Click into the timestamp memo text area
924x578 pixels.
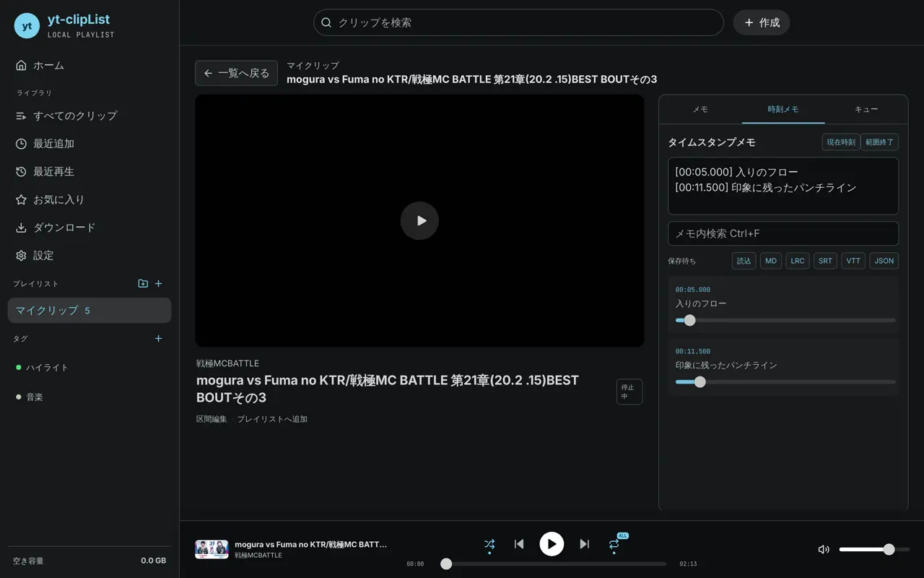point(783,186)
